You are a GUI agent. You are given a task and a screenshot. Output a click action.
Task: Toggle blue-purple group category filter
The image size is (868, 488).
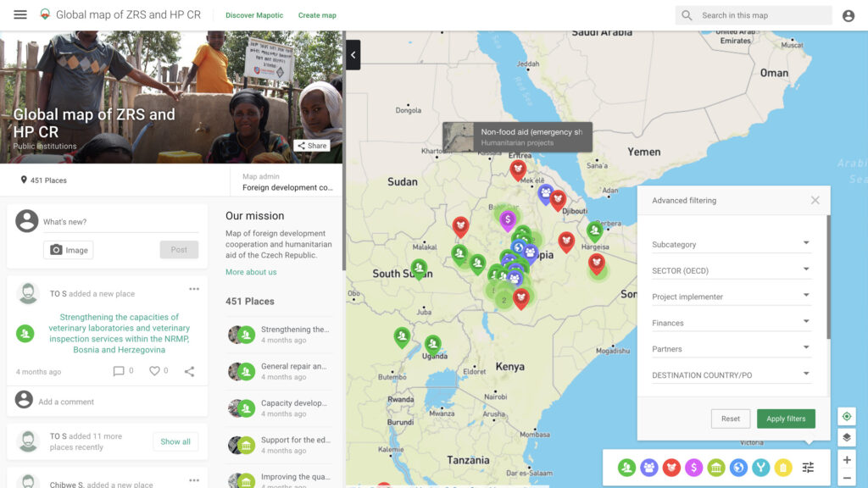(648, 468)
